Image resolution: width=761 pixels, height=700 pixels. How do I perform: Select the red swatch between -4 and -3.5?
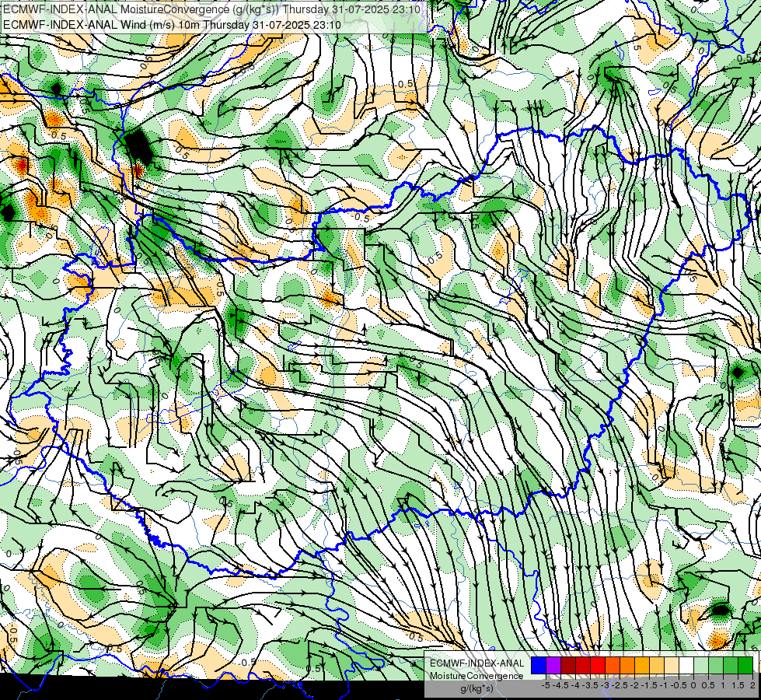tap(583, 666)
